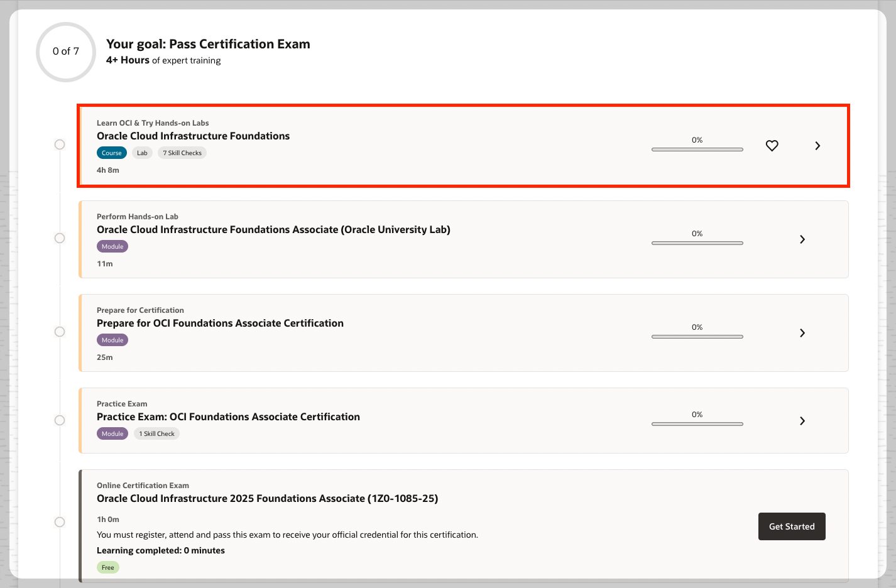
Task: Click the 'Learn OCI & Try Hands-on Labs' label
Action: (153, 123)
